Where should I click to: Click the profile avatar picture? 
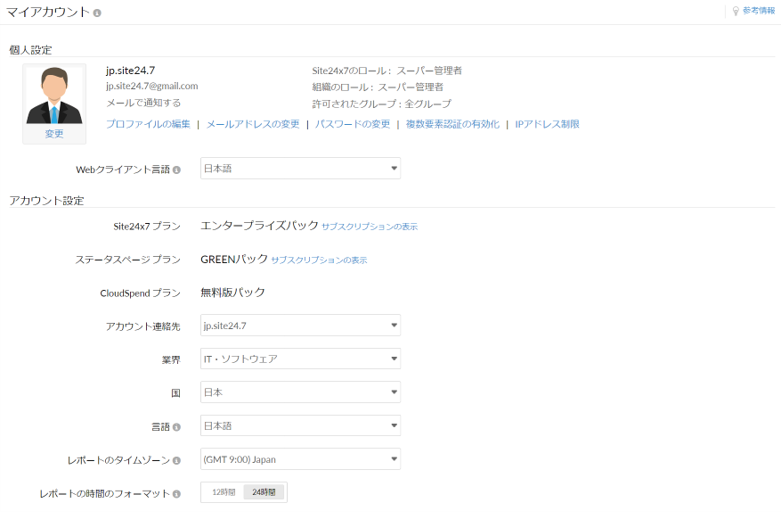(x=54, y=96)
